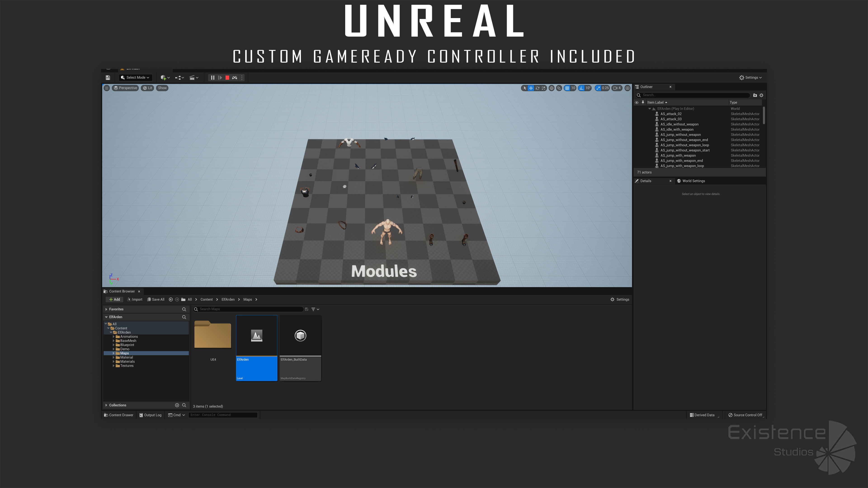Toggle world coordinate system globe icon
This screenshot has width=868, height=488.
tap(552, 88)
